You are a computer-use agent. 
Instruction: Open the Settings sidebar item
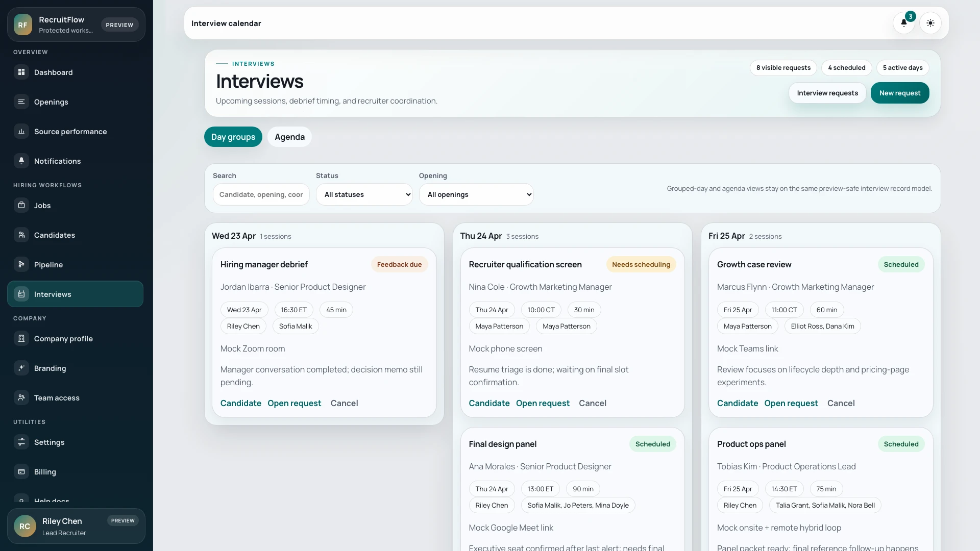76,442
